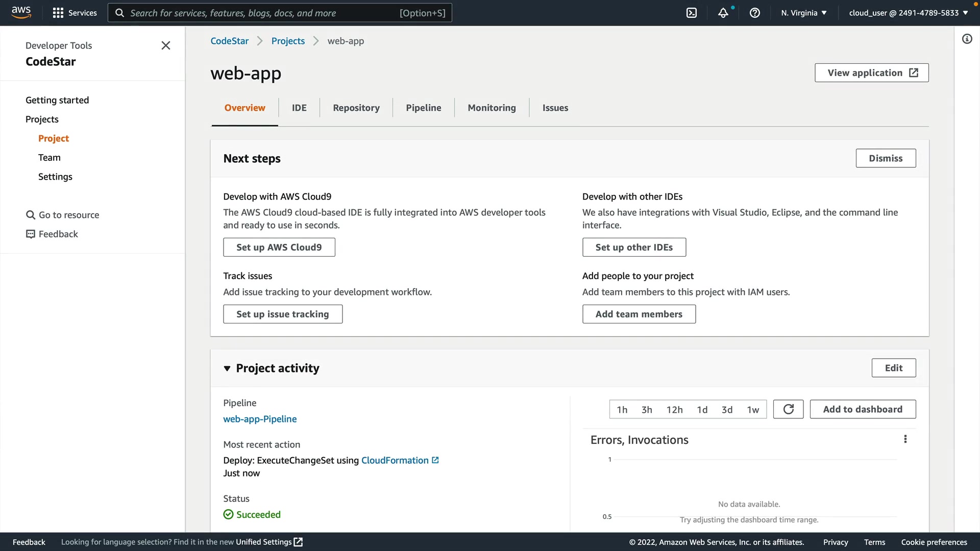Viewport: 980px width, 551px height.
Task: Close the Developer Tools sidebar
Action: point(165,45)
